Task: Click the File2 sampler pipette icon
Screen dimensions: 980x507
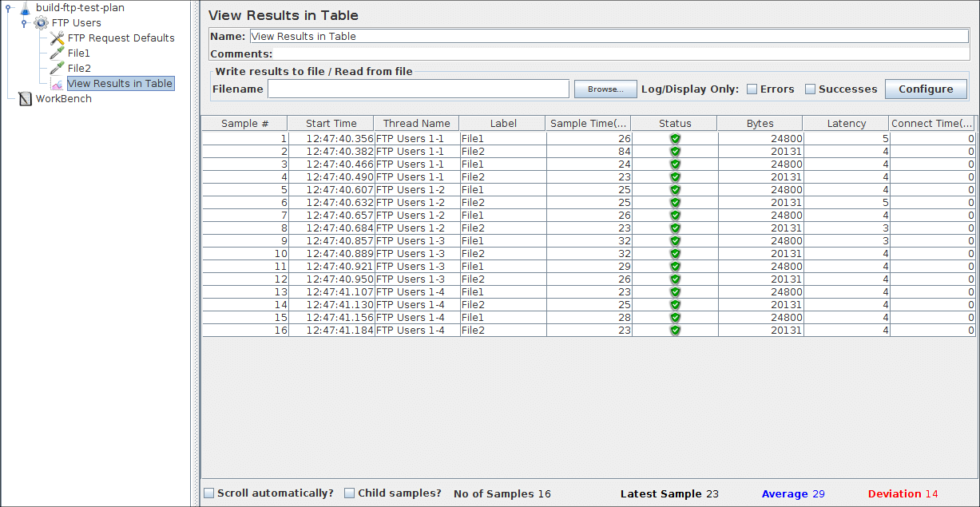Action: point(57,69)
